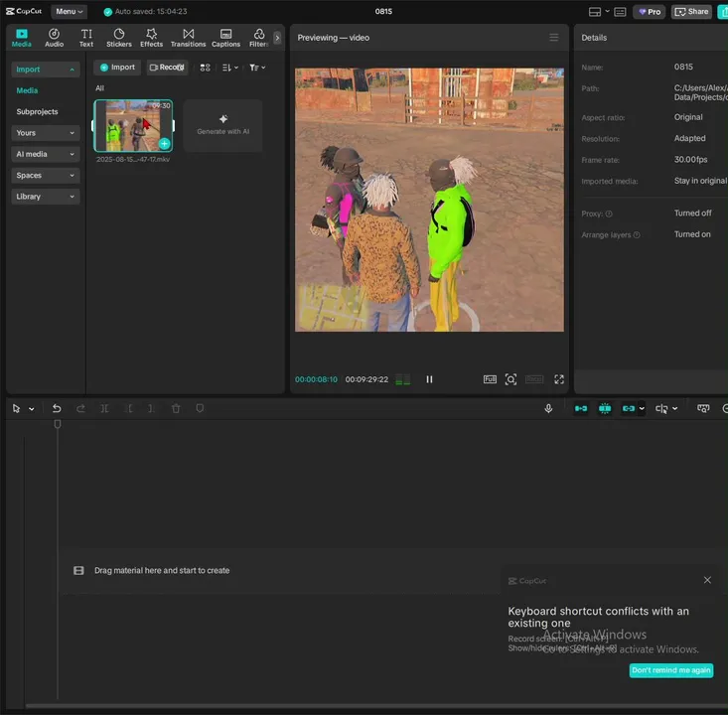Screen dimensions: 728x715
Task: Click Don't remind me again
Action: (671, 670)
